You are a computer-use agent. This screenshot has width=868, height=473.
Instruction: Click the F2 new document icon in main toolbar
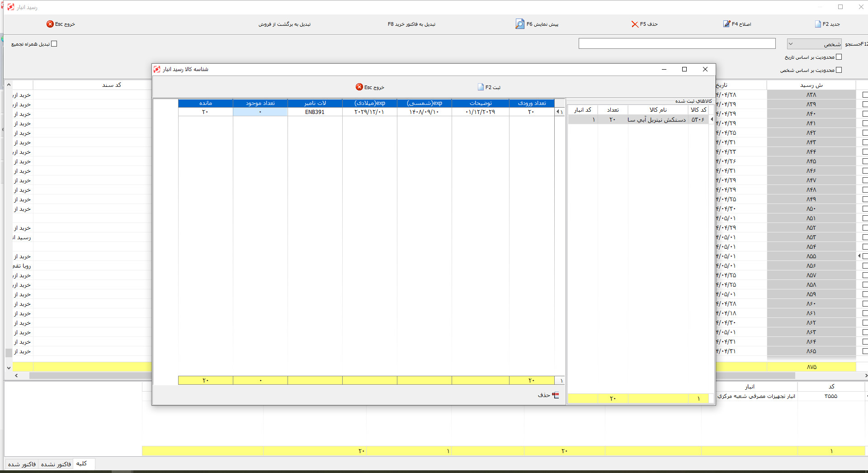pos(818,24)
